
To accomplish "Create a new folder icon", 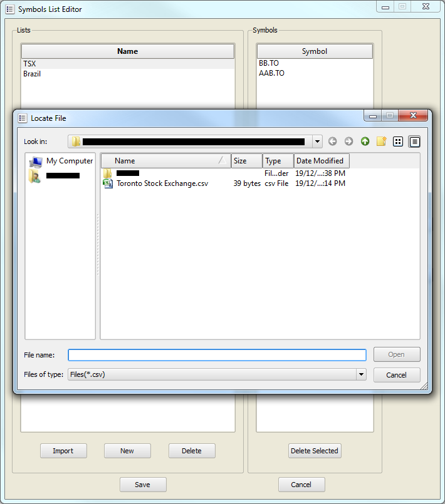I will pos(381,141).
